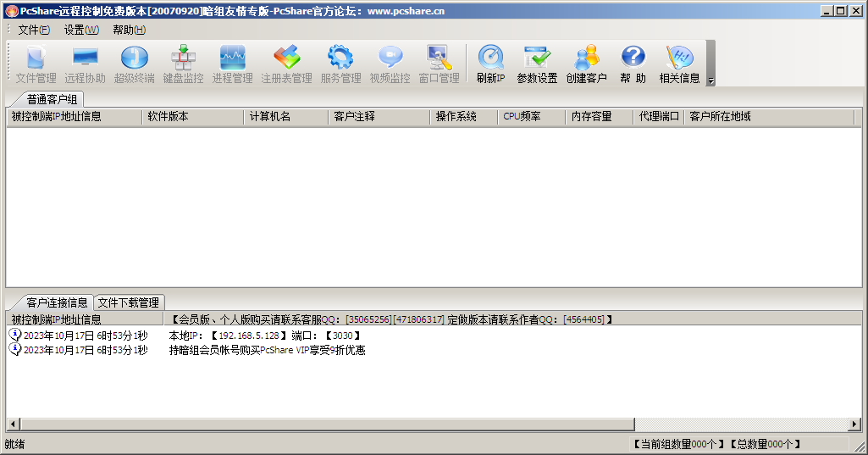This screenshot has height=455, width=868.
Task: Open the 设置 menu
Action: coord(81,30)
